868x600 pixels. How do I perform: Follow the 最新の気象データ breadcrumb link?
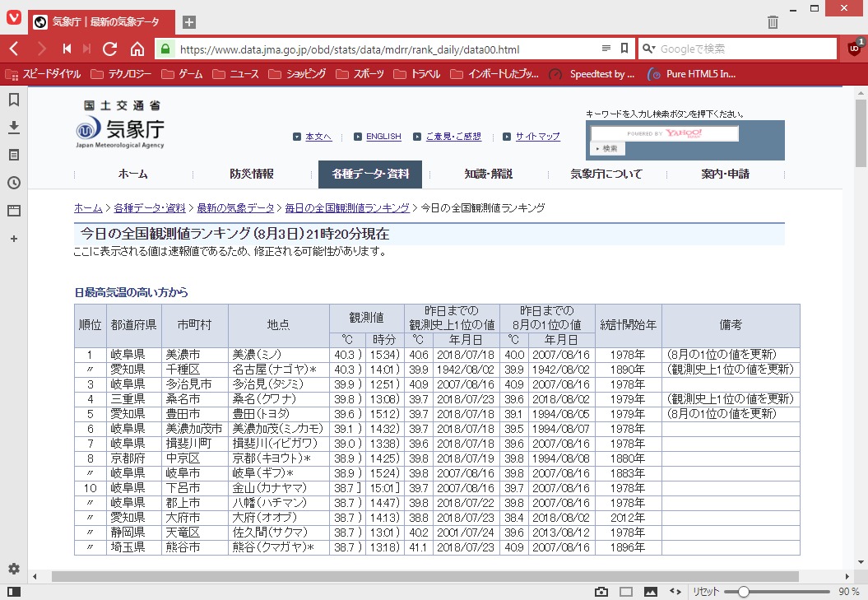(x=235, y=207)
